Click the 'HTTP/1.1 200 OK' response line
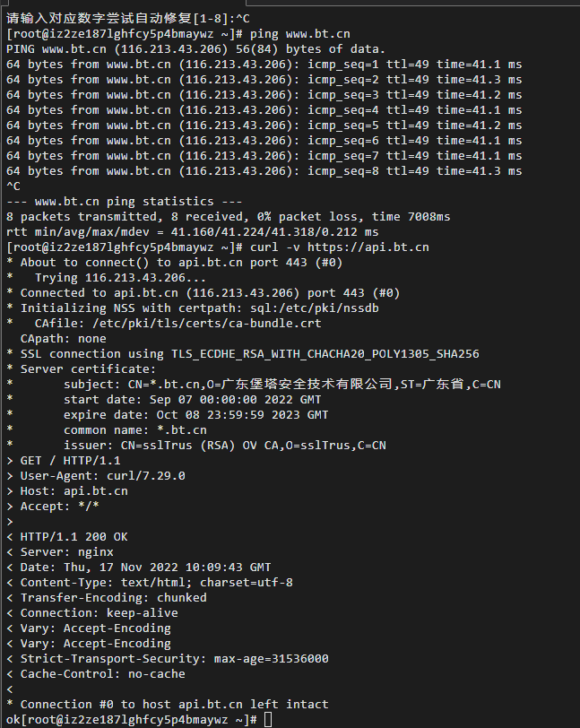The width and height of the screenshot is (580, 728). click(67, 537)
